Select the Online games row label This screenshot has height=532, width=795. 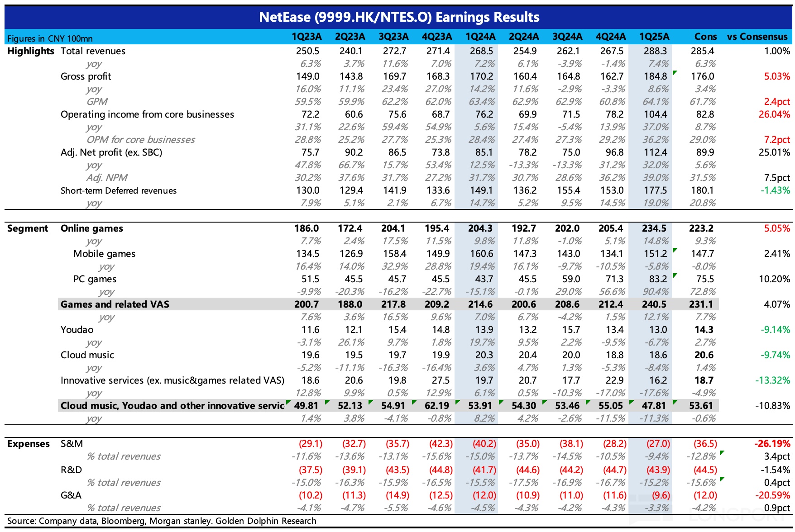pos(92,228)
